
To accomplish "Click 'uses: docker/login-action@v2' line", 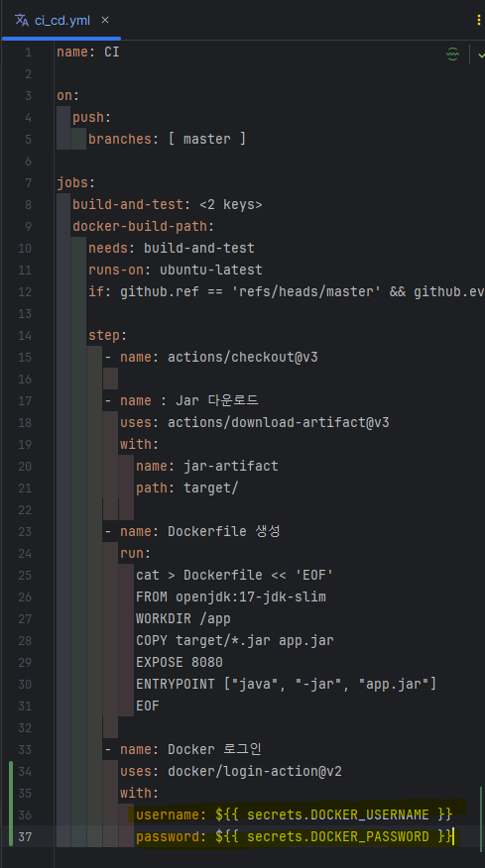I will [x=230, y=771].
